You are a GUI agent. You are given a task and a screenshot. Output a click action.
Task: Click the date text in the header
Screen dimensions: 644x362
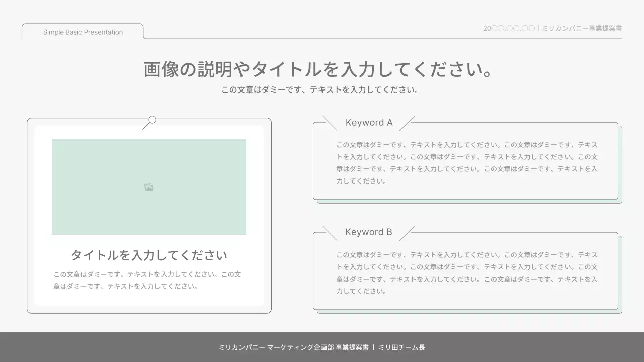tap(508, 28)
